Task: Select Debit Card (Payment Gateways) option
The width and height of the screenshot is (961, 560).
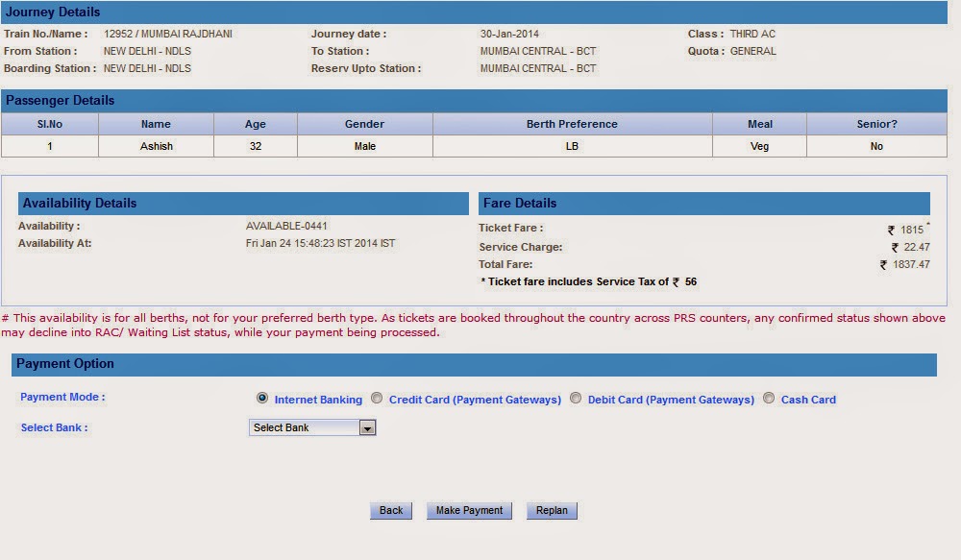Action: pyautogui.click(x=576, y=398)
